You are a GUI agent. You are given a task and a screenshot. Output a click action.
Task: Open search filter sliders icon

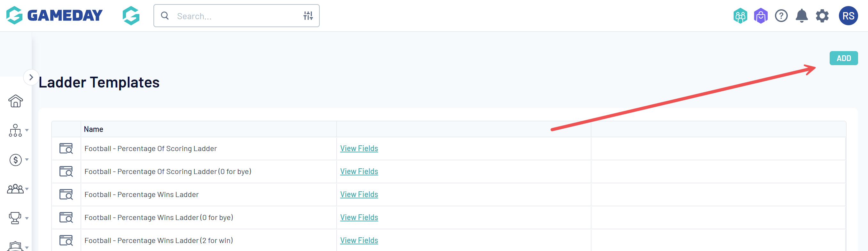pyautogui.click(x=308, y=15)
